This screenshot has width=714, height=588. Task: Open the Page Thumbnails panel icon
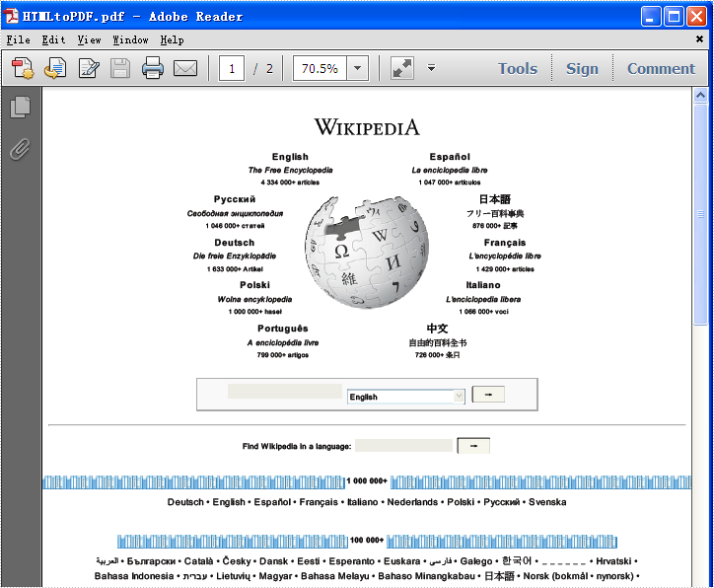tap(20, 108)
